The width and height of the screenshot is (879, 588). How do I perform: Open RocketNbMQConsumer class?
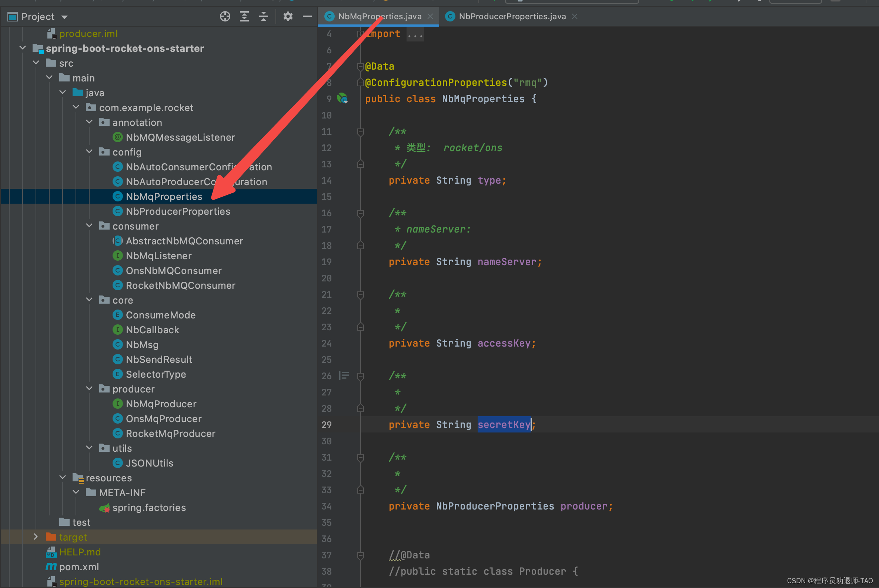click(180, 285)
